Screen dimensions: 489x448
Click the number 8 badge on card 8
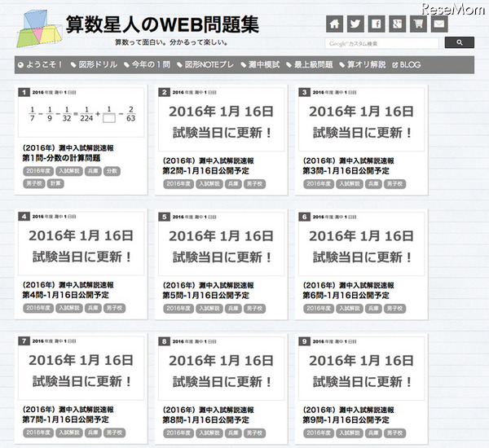coord(164,341)
